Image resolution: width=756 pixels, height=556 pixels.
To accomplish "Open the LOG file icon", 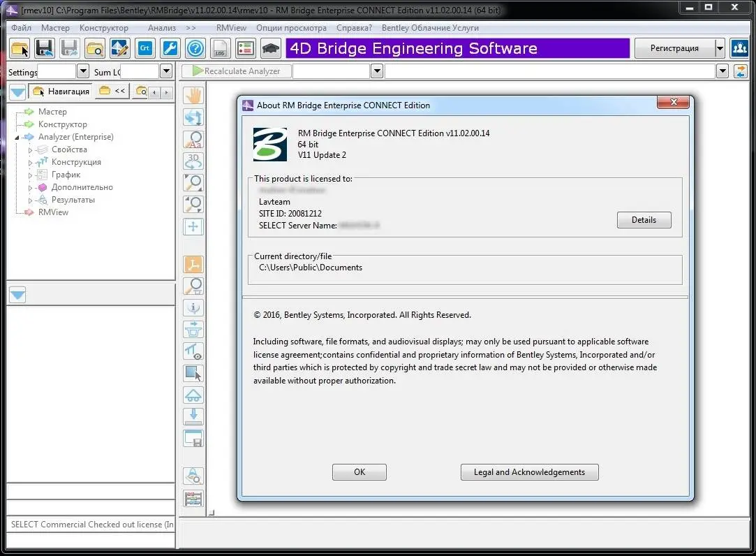I will tap(221, 48).
